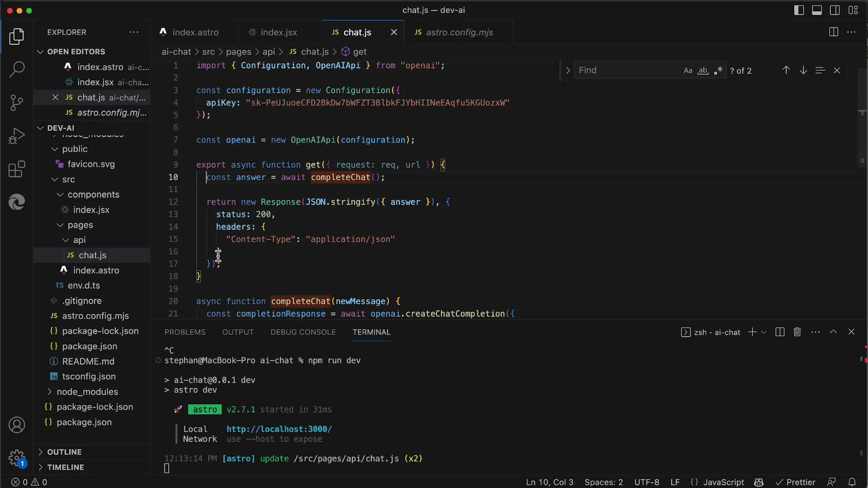
Task: Switch to the index.jsx editor tab
Action: (279, 32)
